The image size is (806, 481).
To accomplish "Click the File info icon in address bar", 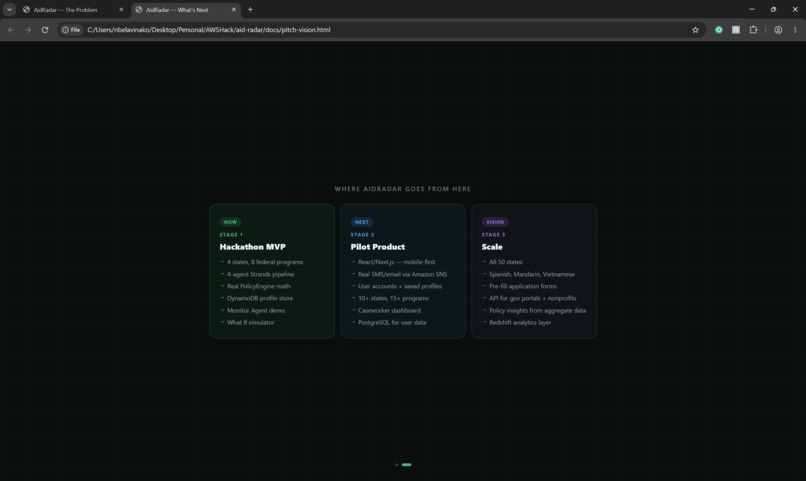I will point(71,30).
